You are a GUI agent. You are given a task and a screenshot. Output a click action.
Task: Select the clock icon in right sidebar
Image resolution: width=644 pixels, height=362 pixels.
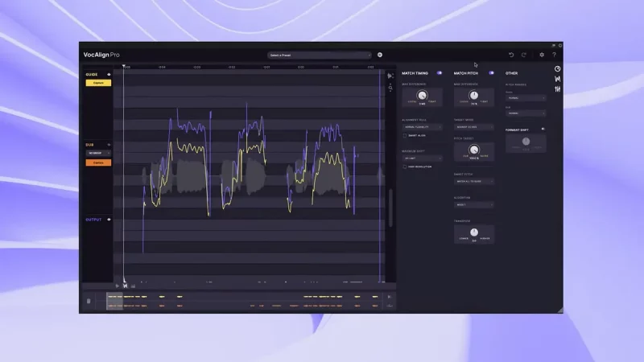click(558, 68)
